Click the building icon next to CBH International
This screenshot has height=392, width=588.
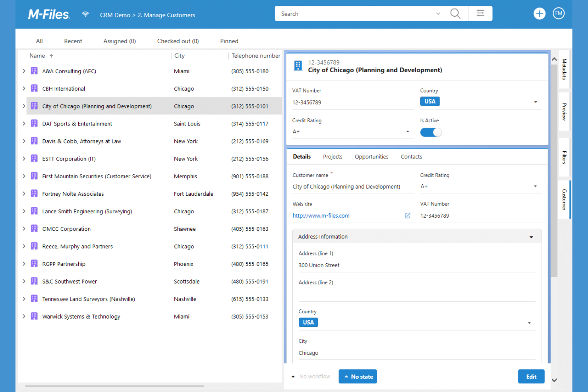(x=34, y=88)
